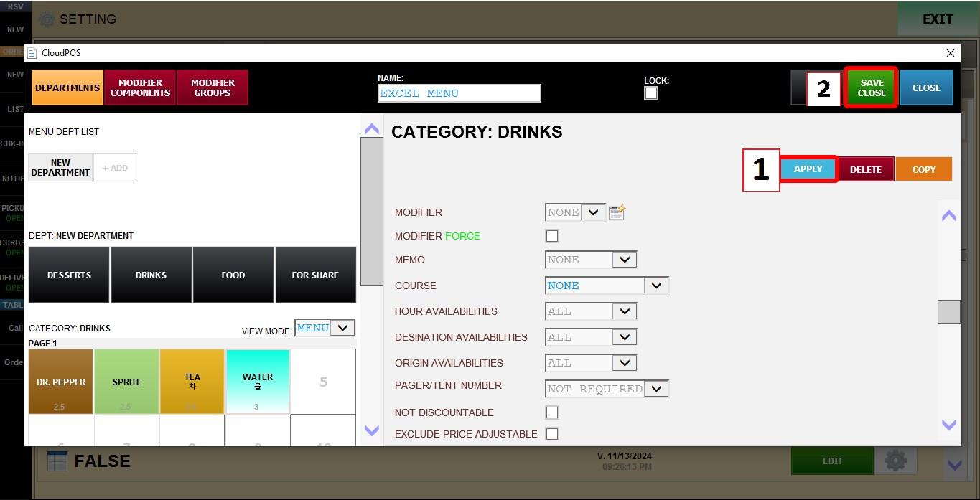Switch to DEPARTMENTS tab
The image size is (980, 500).
pos(67,88)
